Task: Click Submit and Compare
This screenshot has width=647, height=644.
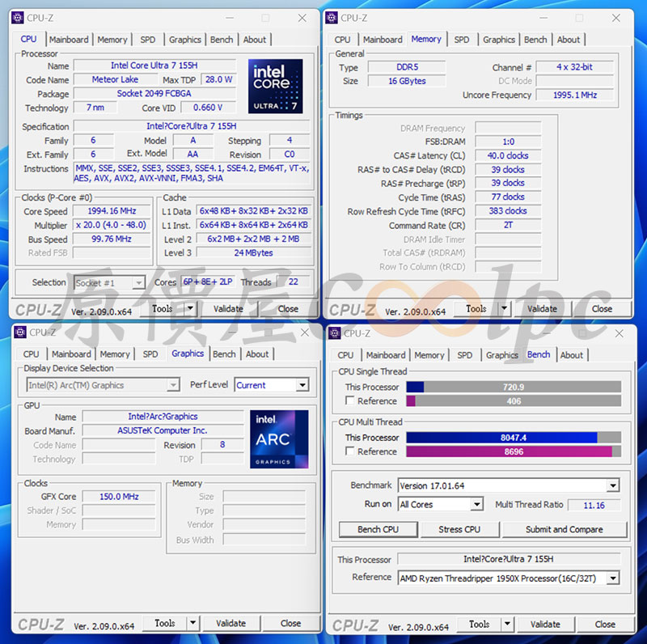Action: pyautogui.click(x=564, y=529)
